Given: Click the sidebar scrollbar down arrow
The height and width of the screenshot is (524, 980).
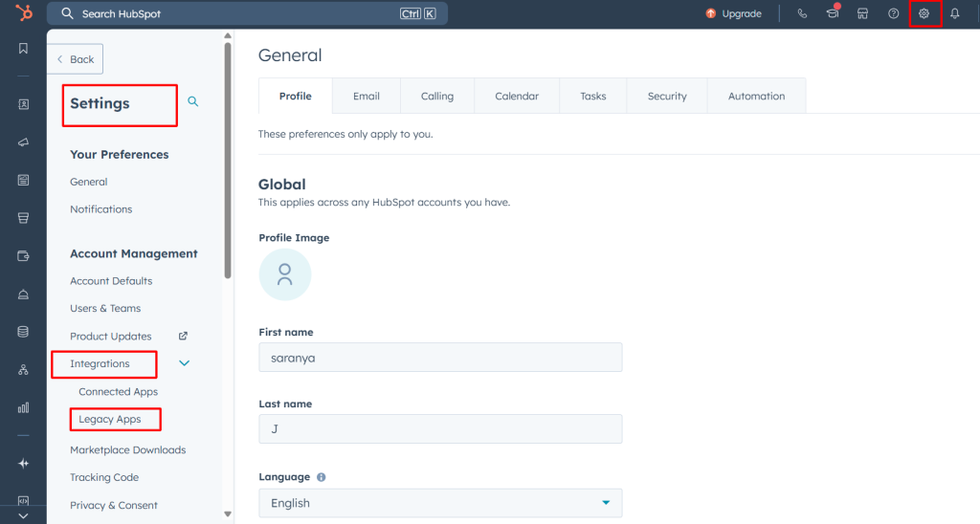Looking at the screenshot, I should pos(228,514).
